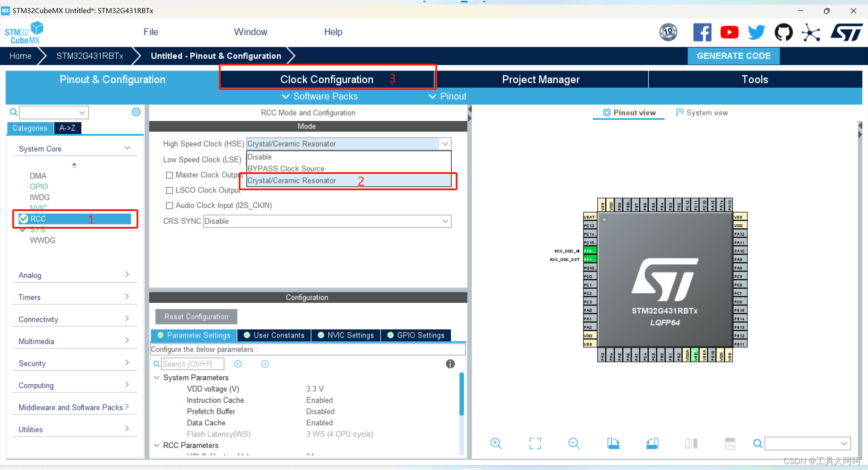
Task: Click the parameter info icon
Action: (450, 364)
